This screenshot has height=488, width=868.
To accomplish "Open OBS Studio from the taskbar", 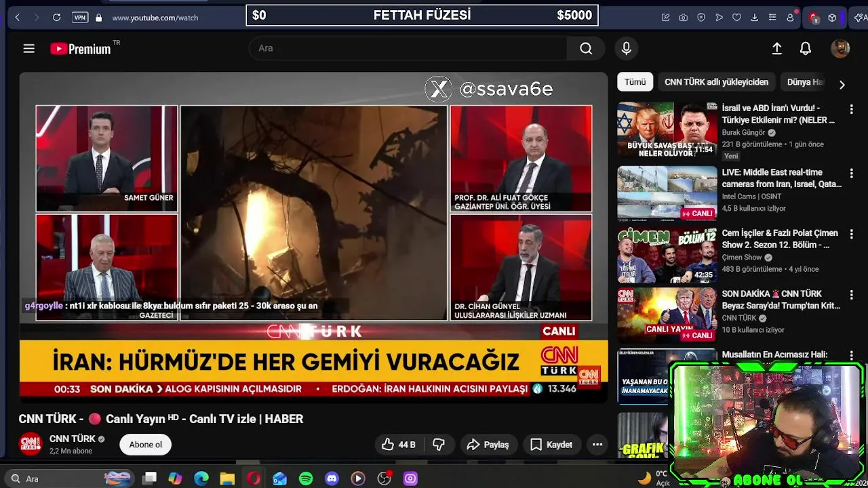I will [x=384, y=479].
